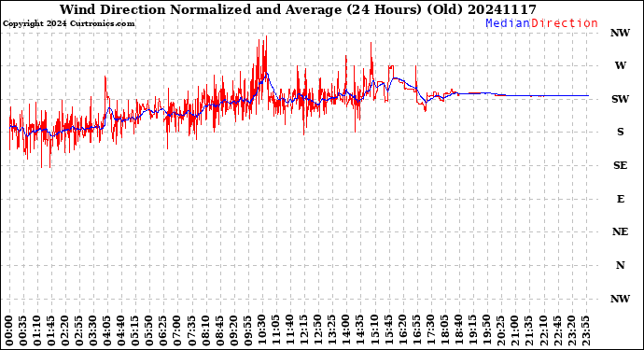Click the 12:50 time axis label
Viewport: 644px width, 350px height.
[x=317, y=330]
